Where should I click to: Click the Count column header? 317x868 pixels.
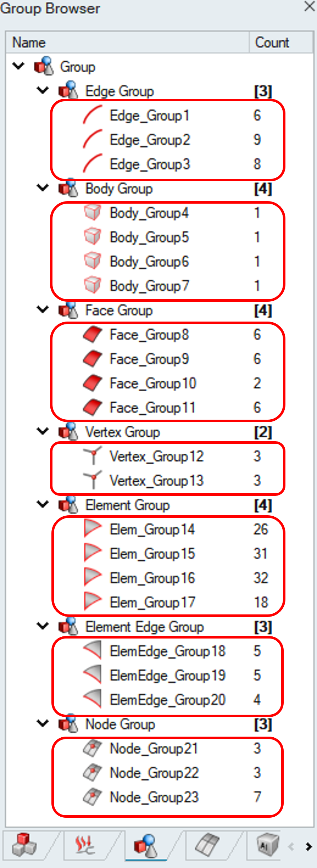tap(272, 42)
